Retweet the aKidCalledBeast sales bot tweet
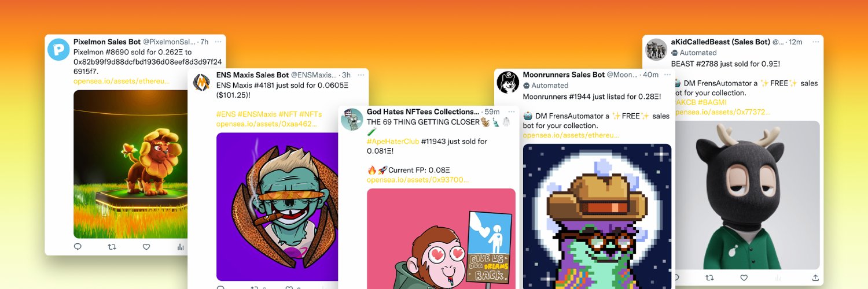Screen dimensions: 868x289 pyautogui.click(x=710, y=278)
